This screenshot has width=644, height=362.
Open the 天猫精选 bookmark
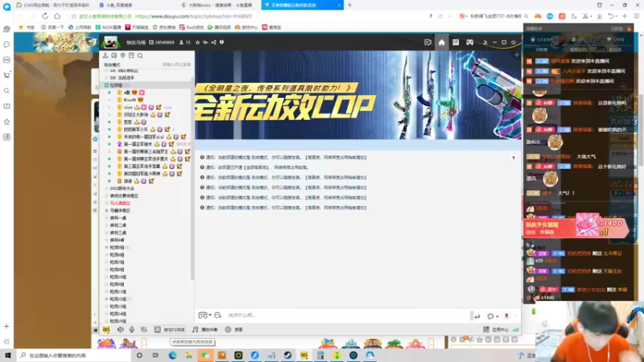click(137, 27)
